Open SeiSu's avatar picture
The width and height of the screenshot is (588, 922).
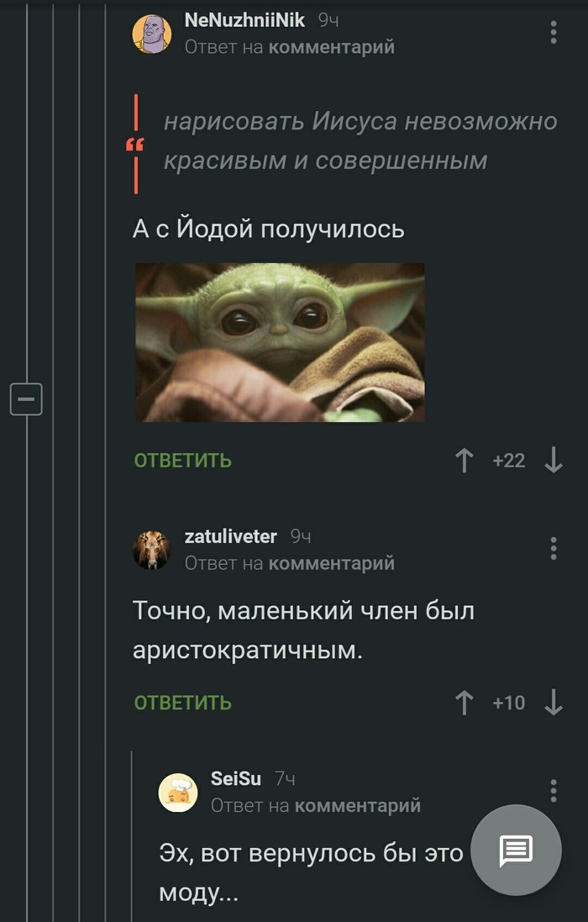pos(178,793)
